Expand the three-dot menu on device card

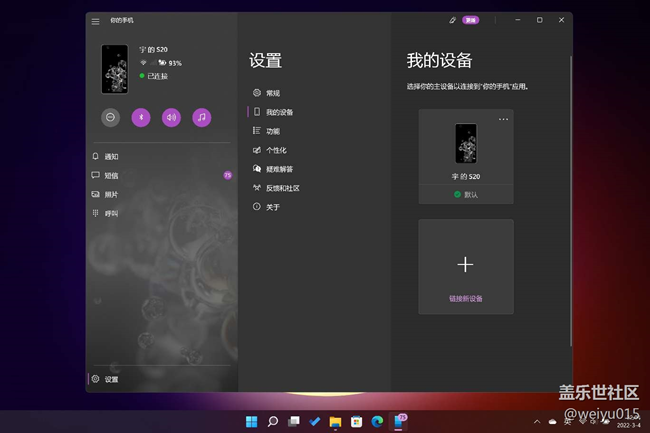(x=503, y=120)
